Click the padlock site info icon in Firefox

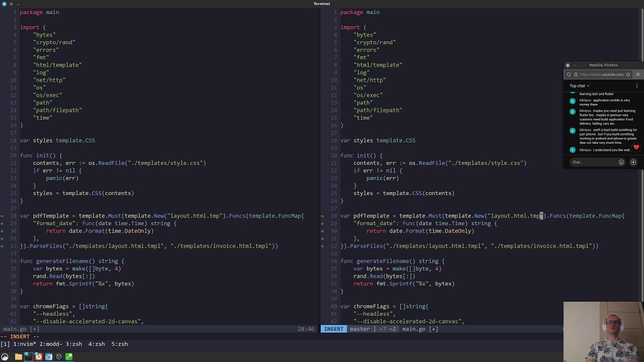576,74
